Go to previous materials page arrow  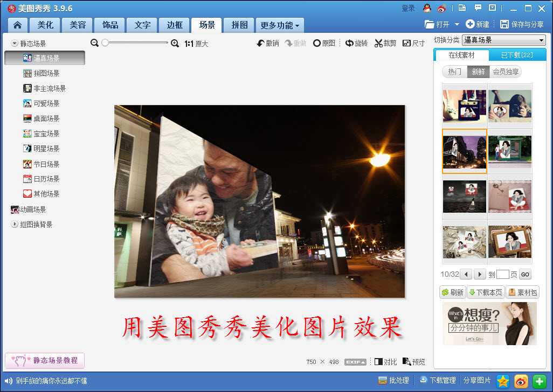click(x=466, y=275)
